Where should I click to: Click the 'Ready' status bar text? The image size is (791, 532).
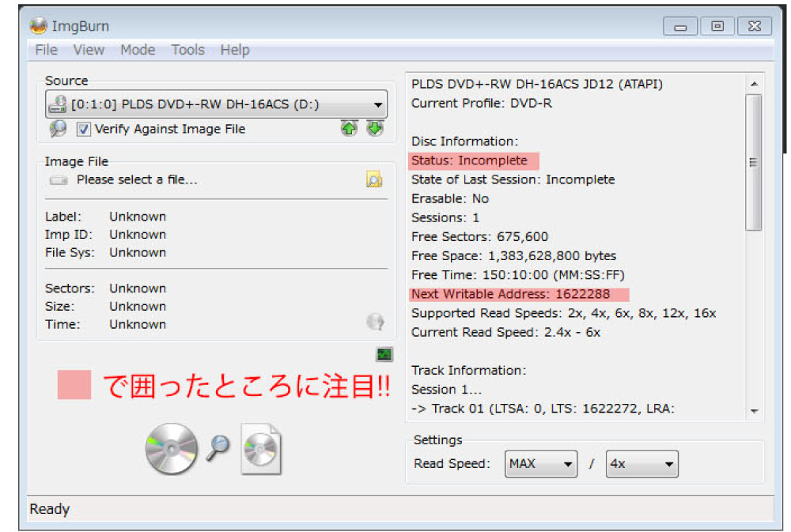49,509
